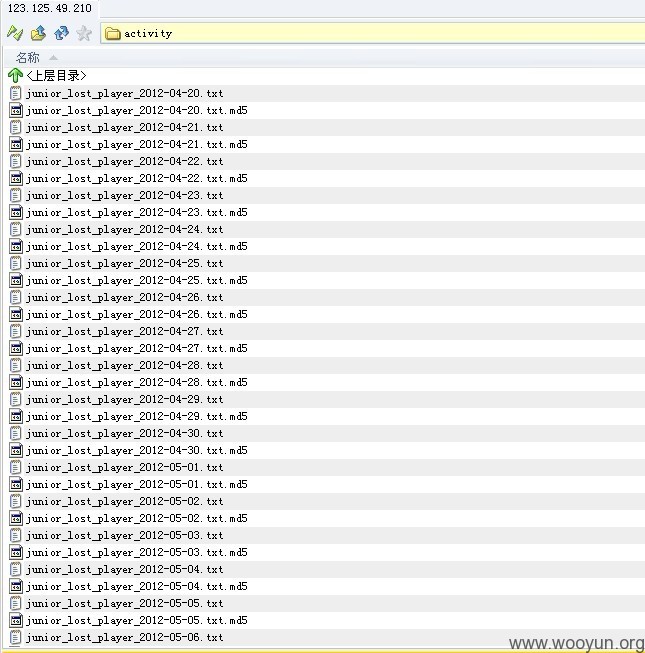Click icon of junior_lost_player_2012-04-20.txt.md5
645x653 pixels.
coord(16,110)
